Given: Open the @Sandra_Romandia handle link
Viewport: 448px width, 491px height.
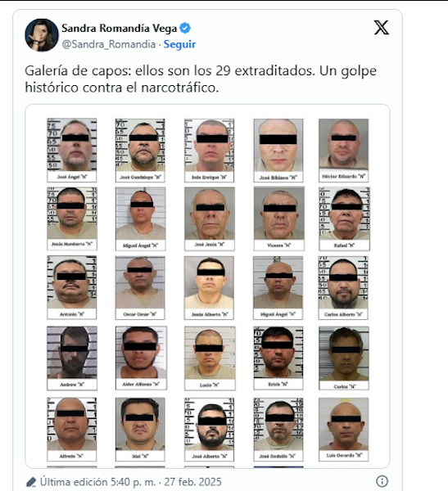Looking at the screenshot, I should point(108,44).
